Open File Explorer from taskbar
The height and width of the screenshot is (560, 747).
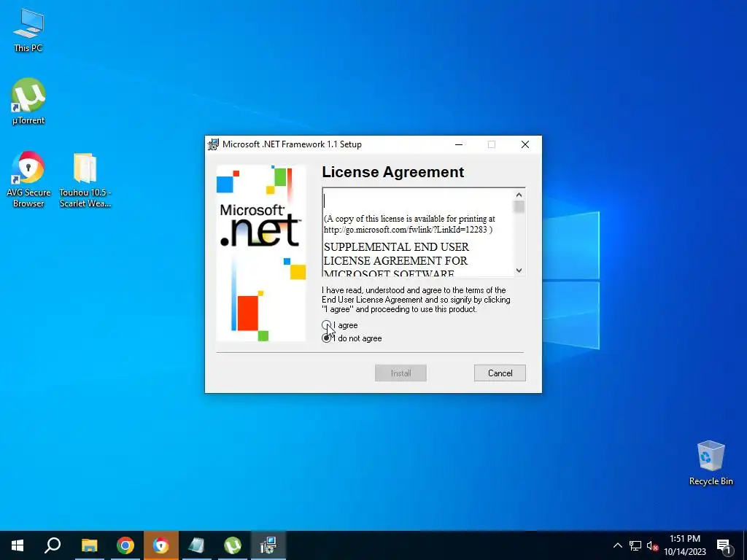[89, 545]
